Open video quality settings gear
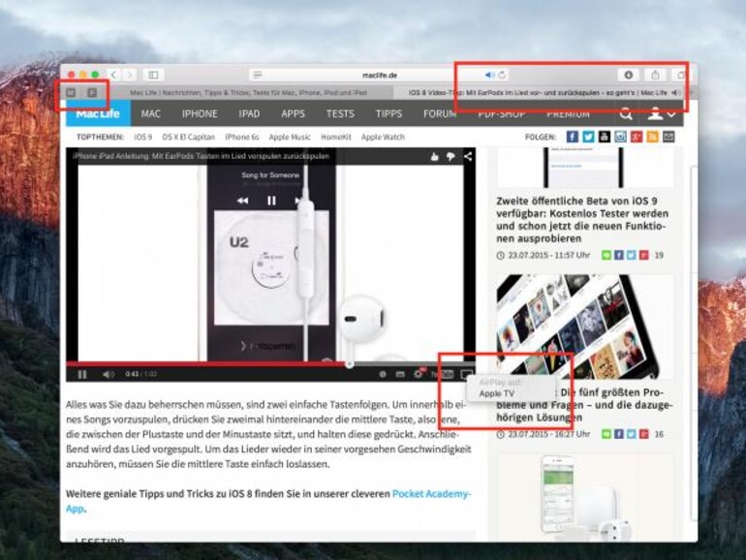 tap(418, 374)
